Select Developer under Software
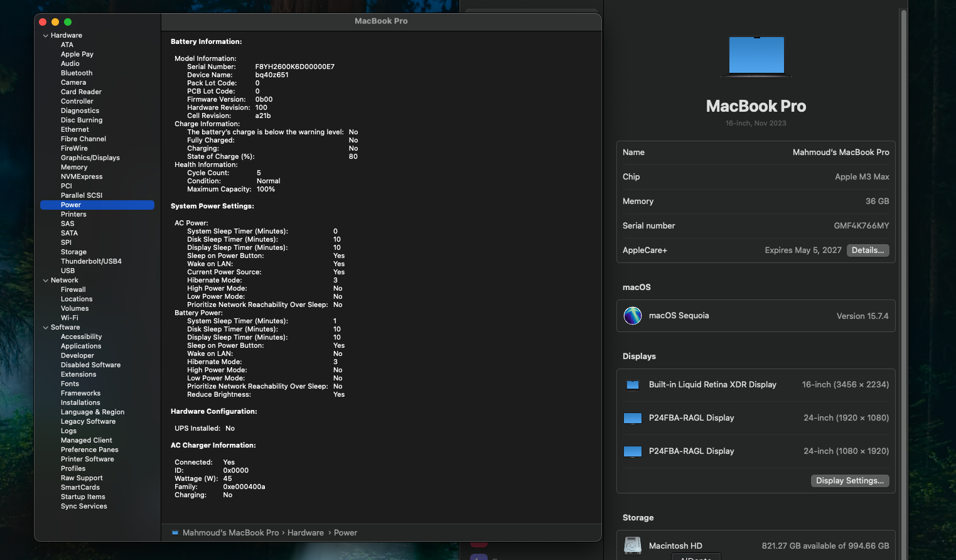The height and width of the screenshot is (560, 956). click(x=77, y=356)
